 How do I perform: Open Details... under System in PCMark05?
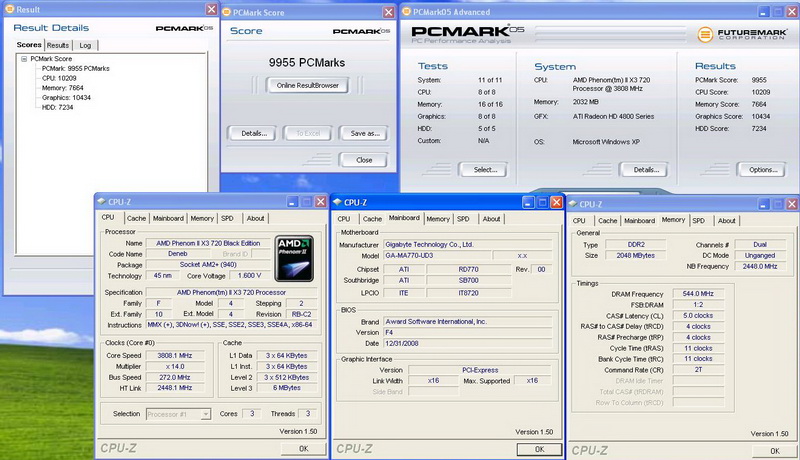[646, 170]
